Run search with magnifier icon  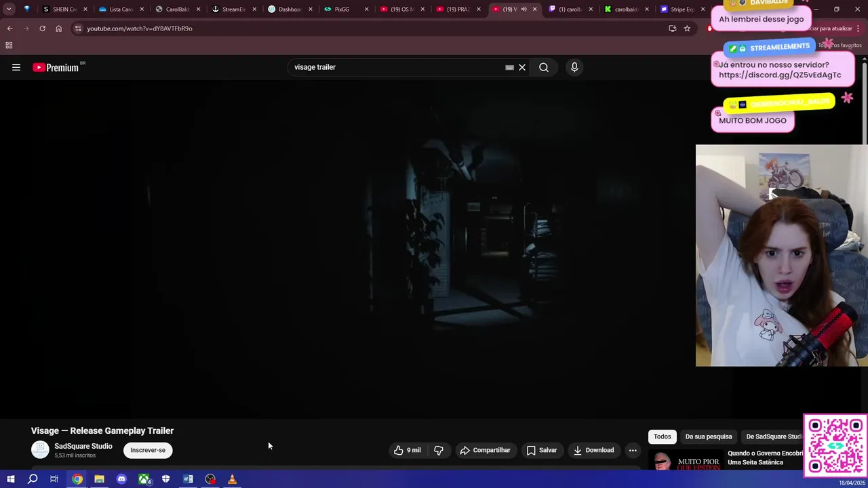point(544,67)
